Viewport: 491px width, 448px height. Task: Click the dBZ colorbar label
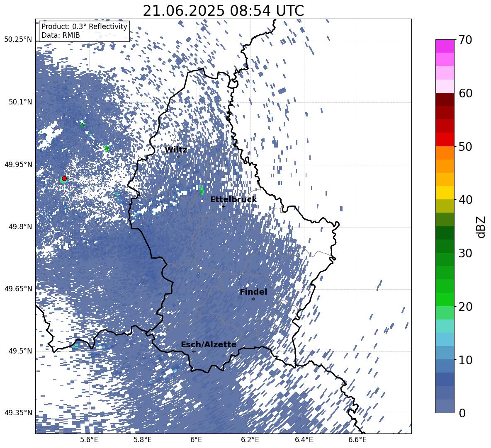[x=481, y=227]
